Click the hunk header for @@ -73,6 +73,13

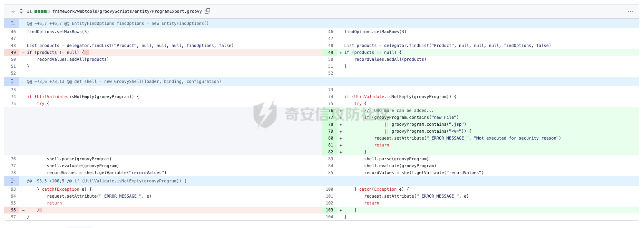tap(124, 82)
